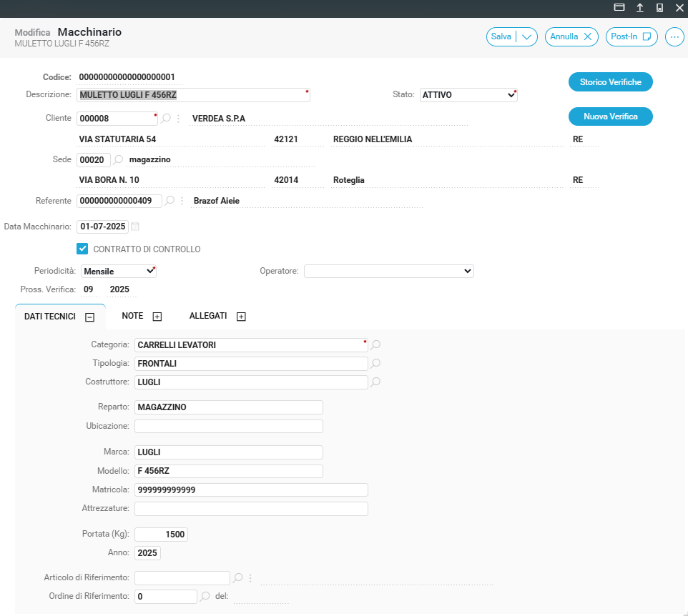Click the magnifier icon beside Costruttore
This screenshot has width=688, height=616.
pos(375,382)
